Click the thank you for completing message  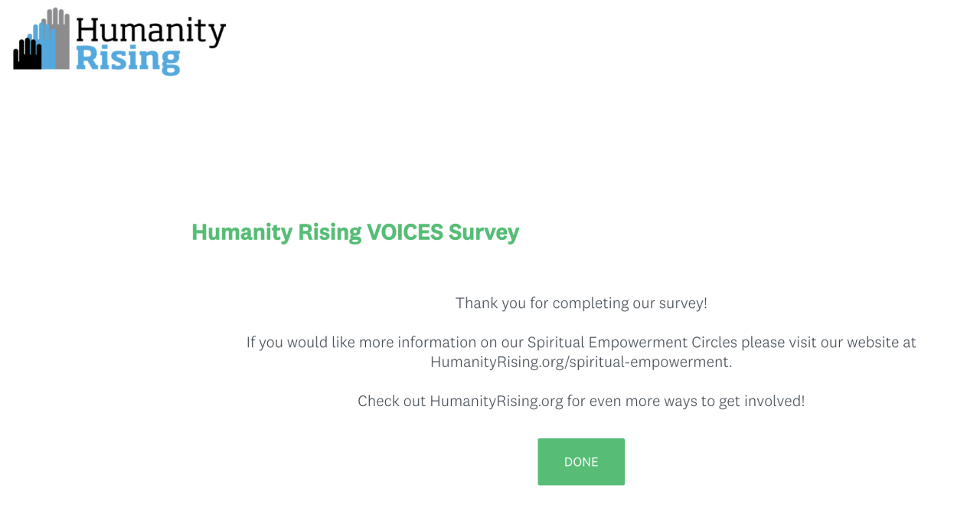click(581, 303)
